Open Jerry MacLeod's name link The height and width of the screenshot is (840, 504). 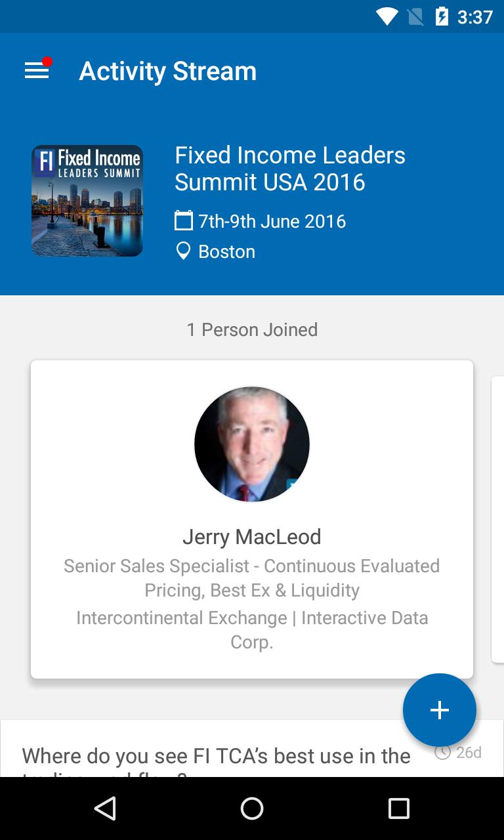252,537
